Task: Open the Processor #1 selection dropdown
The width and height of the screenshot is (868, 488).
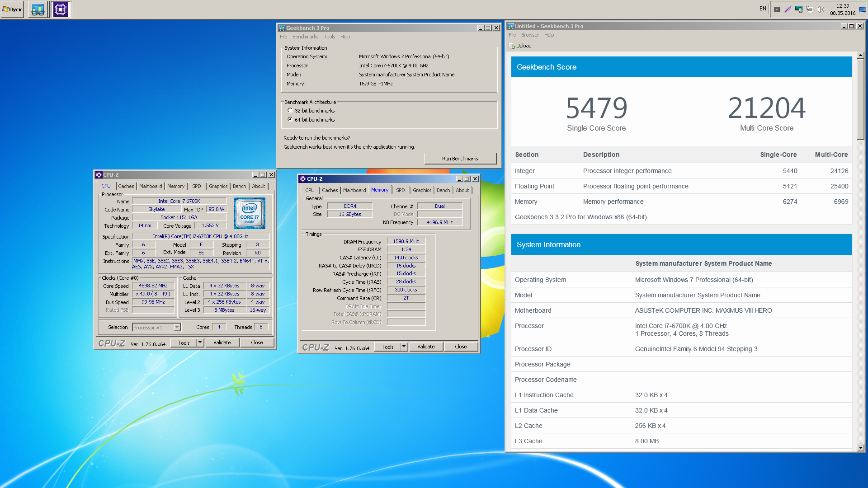Action: click(177, 327)
